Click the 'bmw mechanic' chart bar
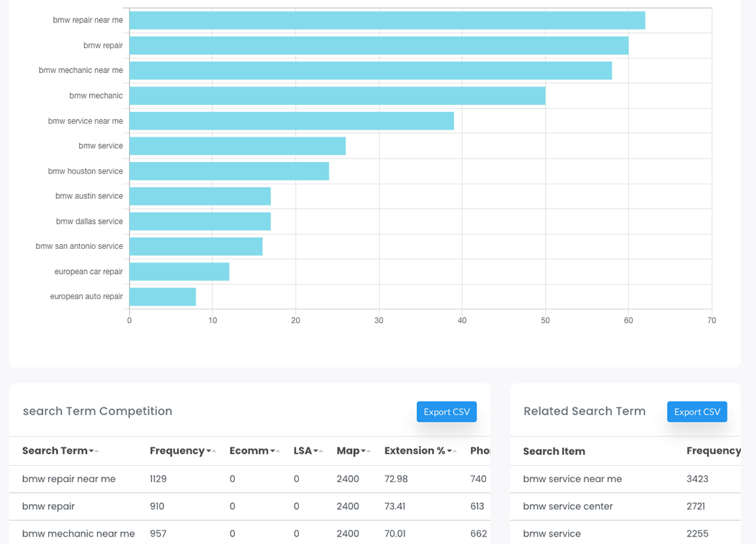 [338, 95]
